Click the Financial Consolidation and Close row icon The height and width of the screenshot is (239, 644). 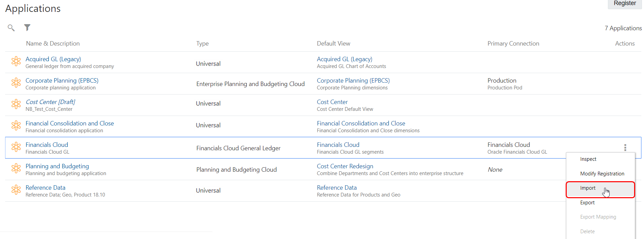[16, 125]
